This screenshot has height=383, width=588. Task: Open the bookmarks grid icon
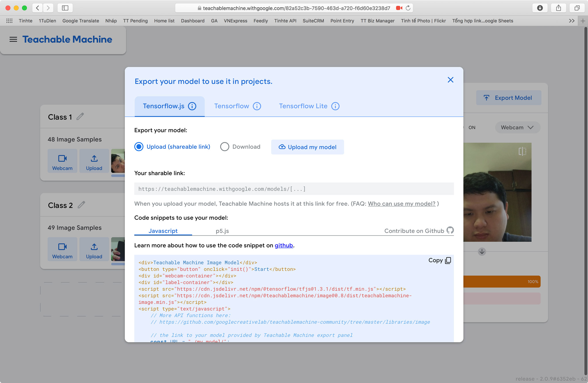click(9, 21)
